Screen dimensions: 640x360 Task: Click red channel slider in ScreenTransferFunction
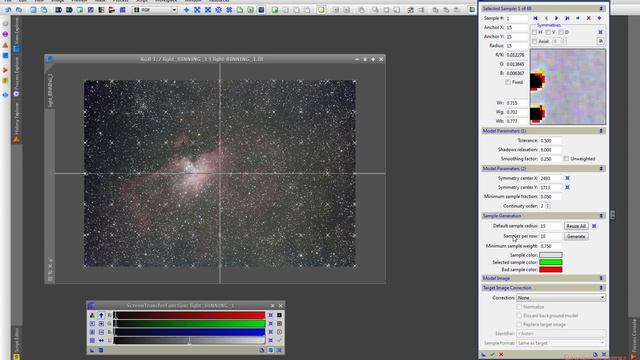(189, 315)
